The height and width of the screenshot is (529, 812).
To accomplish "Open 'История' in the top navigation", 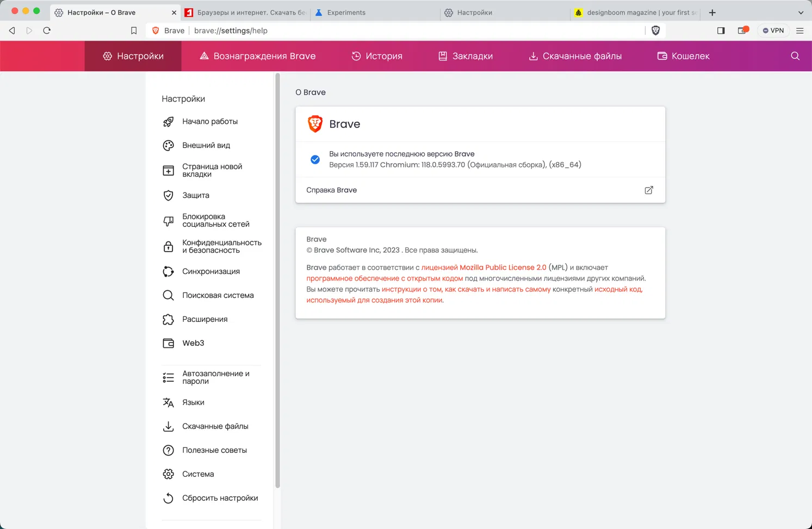I will (377, 56).
